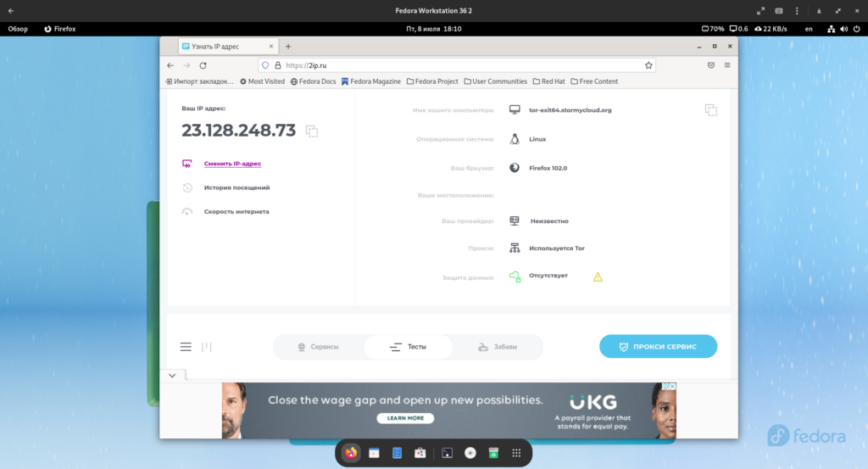Reload the page in Firefox
868x469 pixels.
203,65
